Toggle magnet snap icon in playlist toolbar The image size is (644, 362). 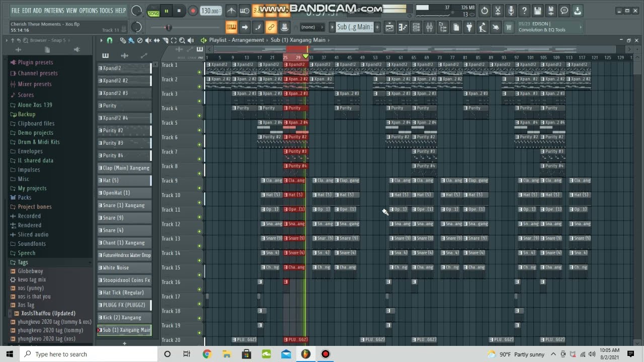click(110, 40)
